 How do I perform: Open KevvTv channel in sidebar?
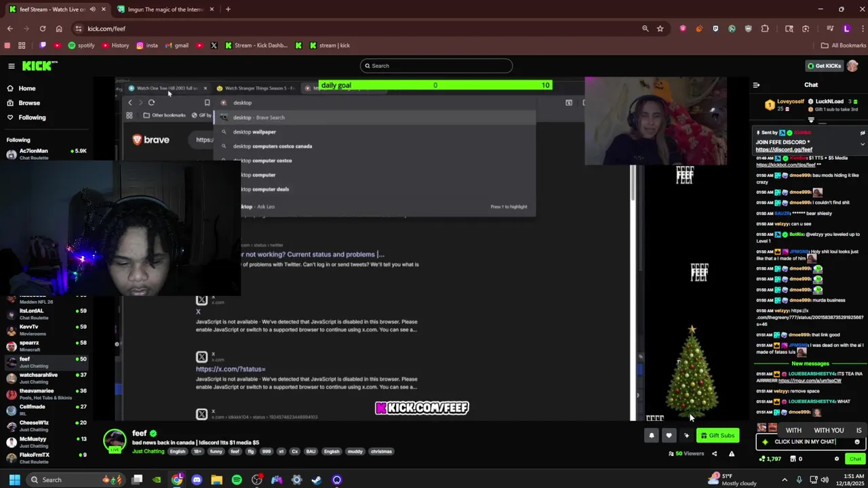tap(45, 330)
